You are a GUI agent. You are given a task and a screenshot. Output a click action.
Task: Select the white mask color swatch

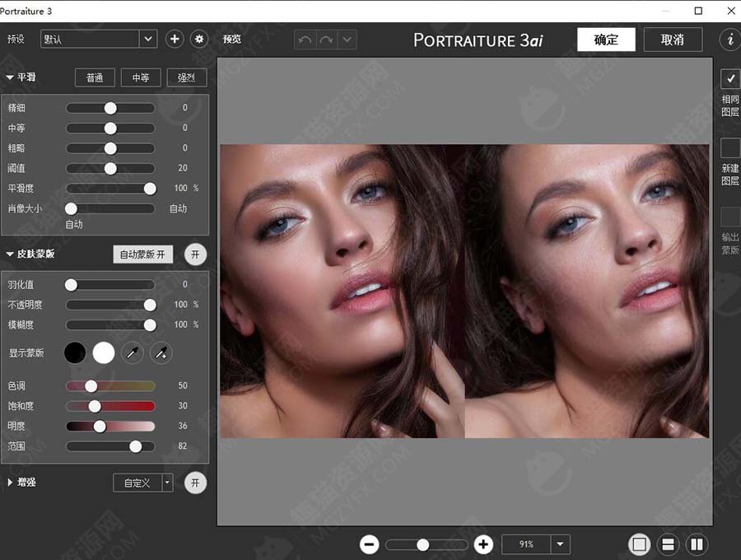(x=104, y=353)
